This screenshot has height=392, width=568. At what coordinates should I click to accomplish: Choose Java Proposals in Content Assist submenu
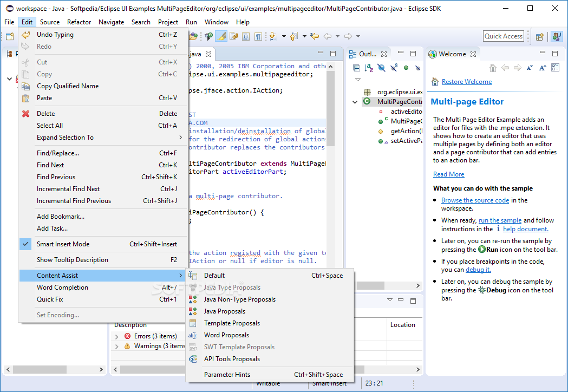click(270, 311)
